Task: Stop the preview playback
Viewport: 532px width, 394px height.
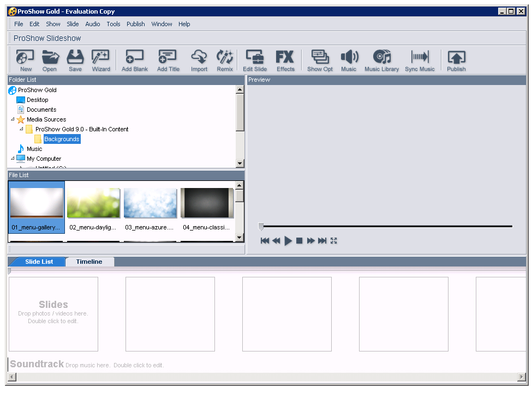Action: [299, 240]
